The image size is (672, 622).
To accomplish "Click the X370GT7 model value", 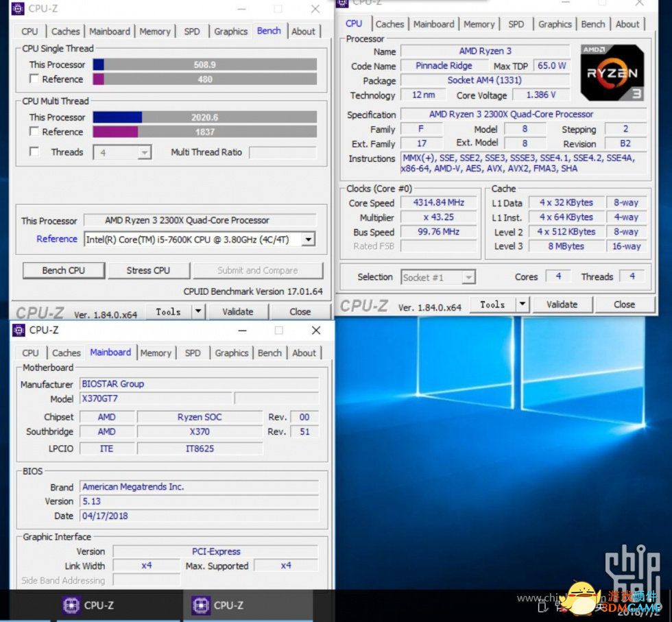I will pos(156,398).
